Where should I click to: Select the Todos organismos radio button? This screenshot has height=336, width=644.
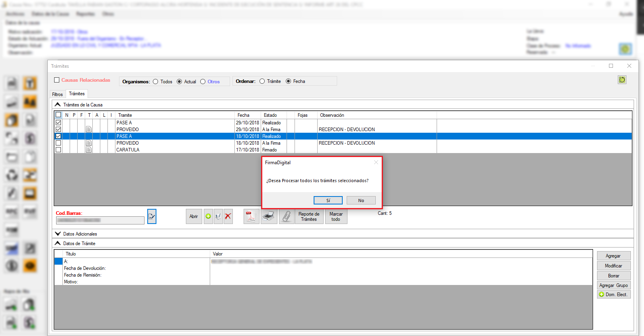coord(156,82)
